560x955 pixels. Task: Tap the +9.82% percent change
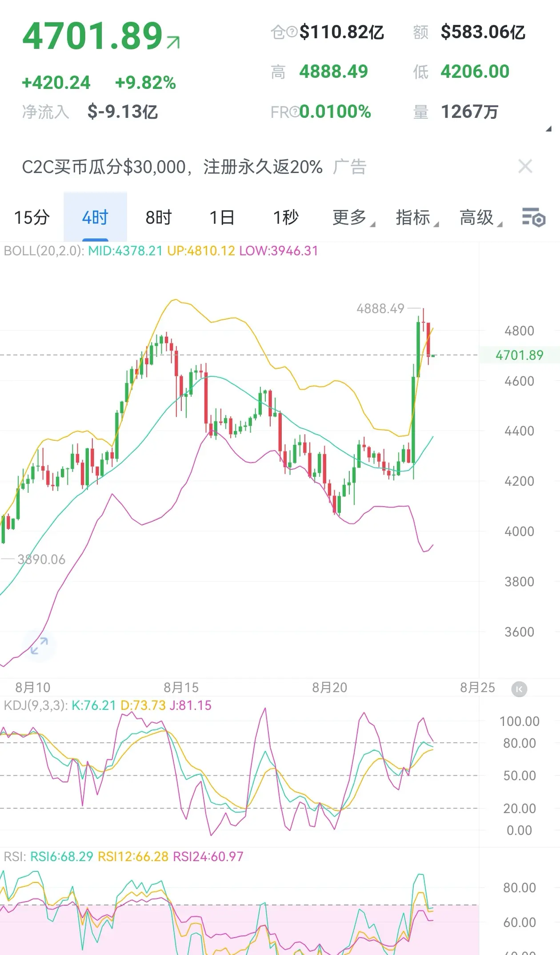click(145, 83)
